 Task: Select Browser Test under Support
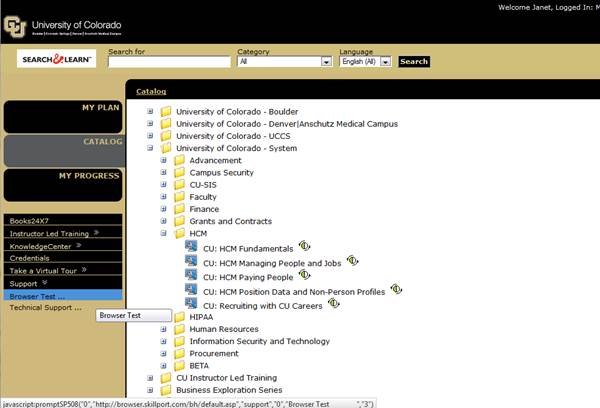[x=63, y=296]
